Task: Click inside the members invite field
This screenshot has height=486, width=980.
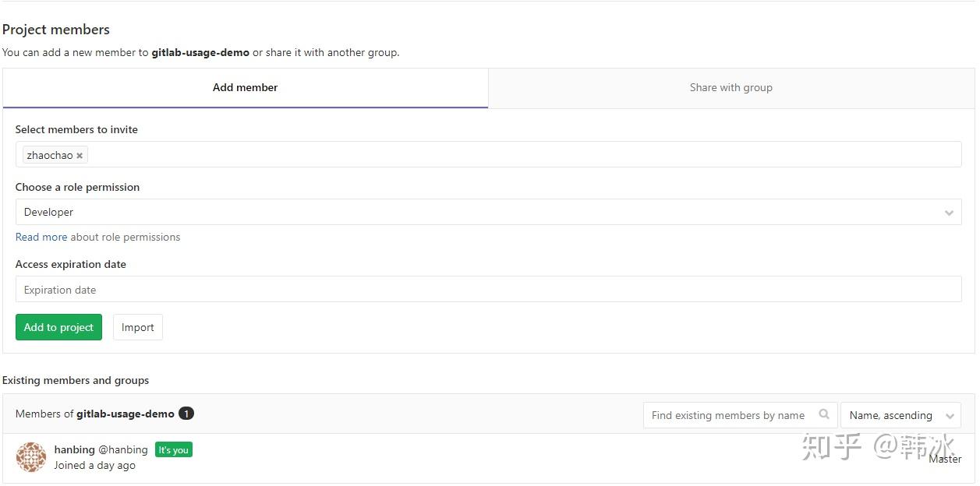Action: click(x=522, y=155)
